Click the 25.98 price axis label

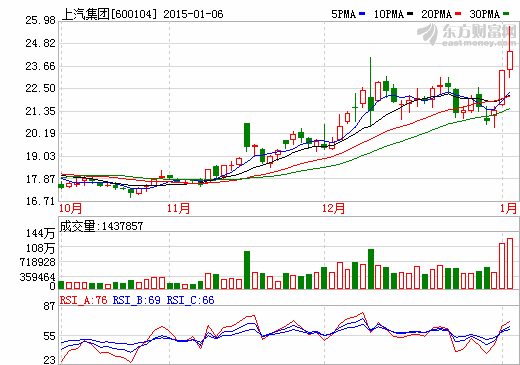click(40, 20)
